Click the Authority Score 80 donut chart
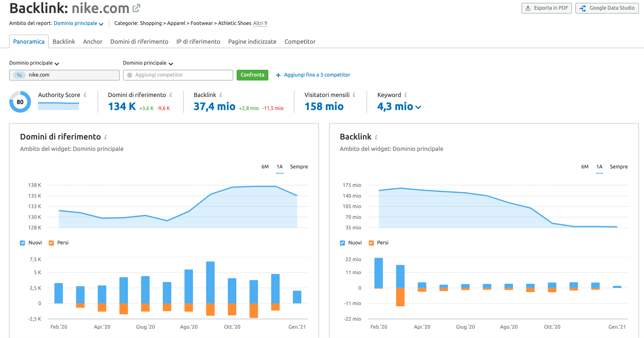Screen dimensions: 644x338 coord(20,102)
